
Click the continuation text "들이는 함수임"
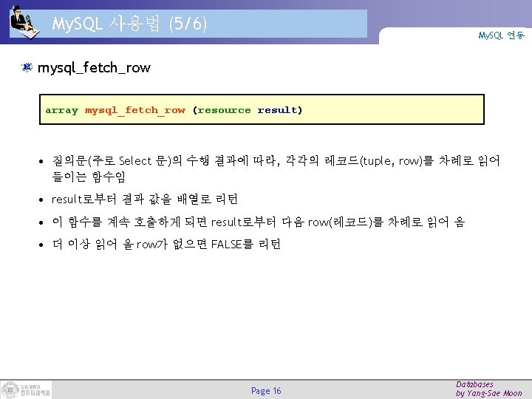click(89, 177)
